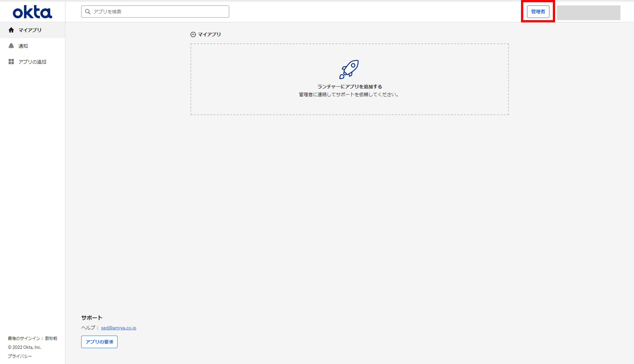Collapse the マイアプリ section chevron
Viewport: 634px width, 364px height.
[x=193, y=35]
